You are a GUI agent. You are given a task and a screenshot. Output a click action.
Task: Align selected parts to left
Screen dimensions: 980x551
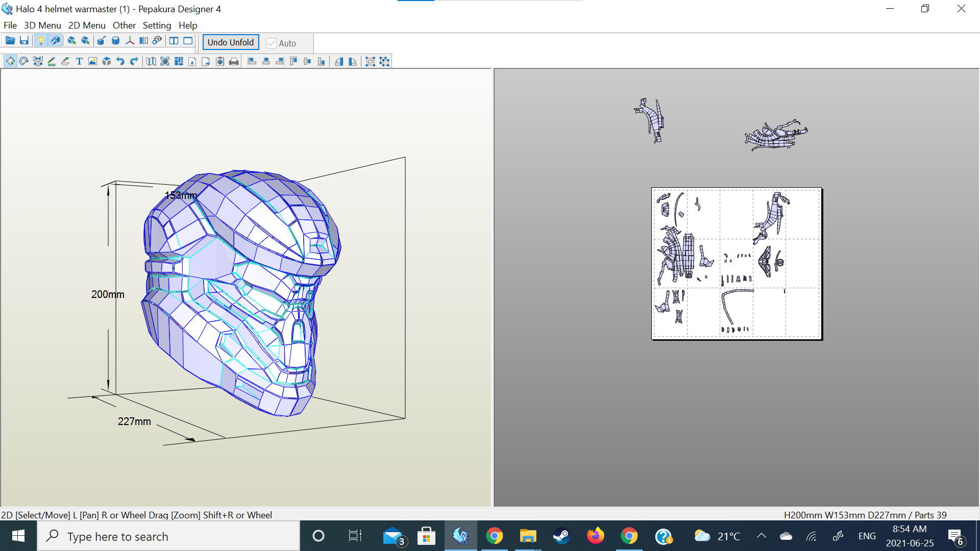coord(252,61)
